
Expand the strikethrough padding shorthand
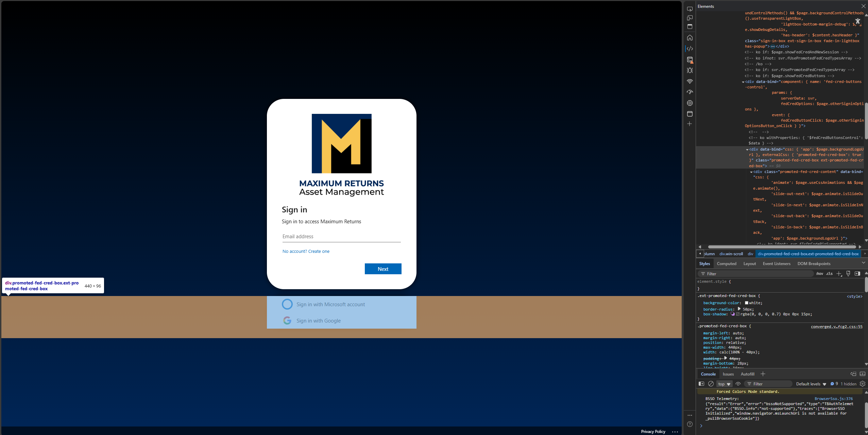[x=726, y=358]
